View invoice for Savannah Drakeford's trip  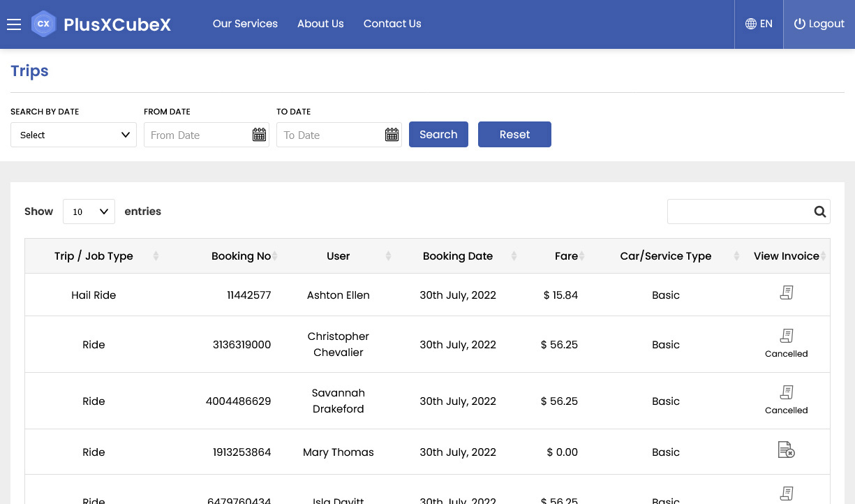(787, 392)
